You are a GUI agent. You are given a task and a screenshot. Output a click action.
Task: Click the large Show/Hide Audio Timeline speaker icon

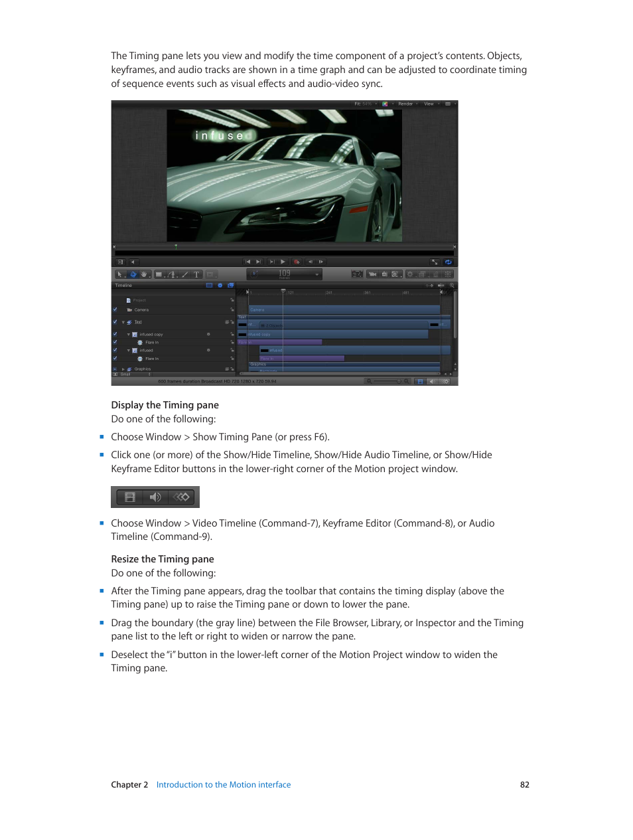155,497
